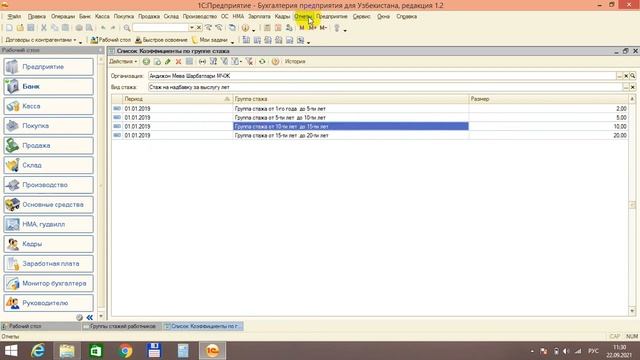Open the Отчеты menu

[303, 17]
